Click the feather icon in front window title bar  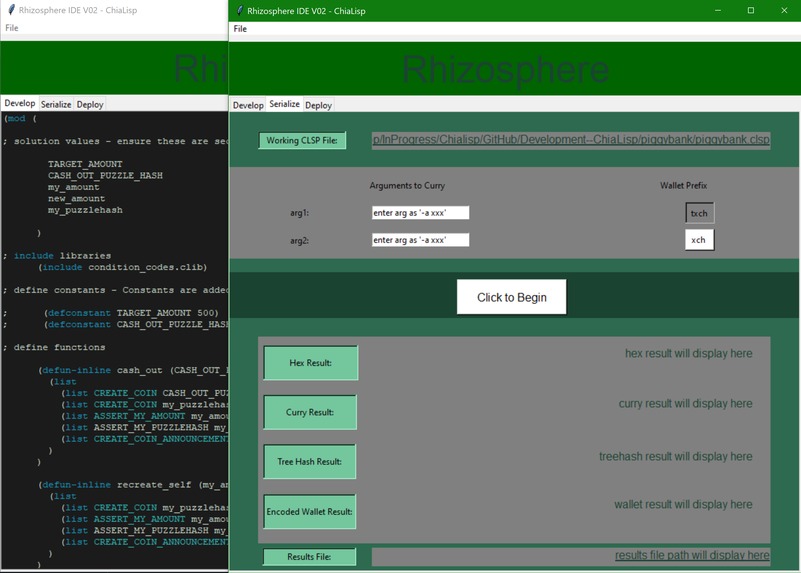[240, 10]
